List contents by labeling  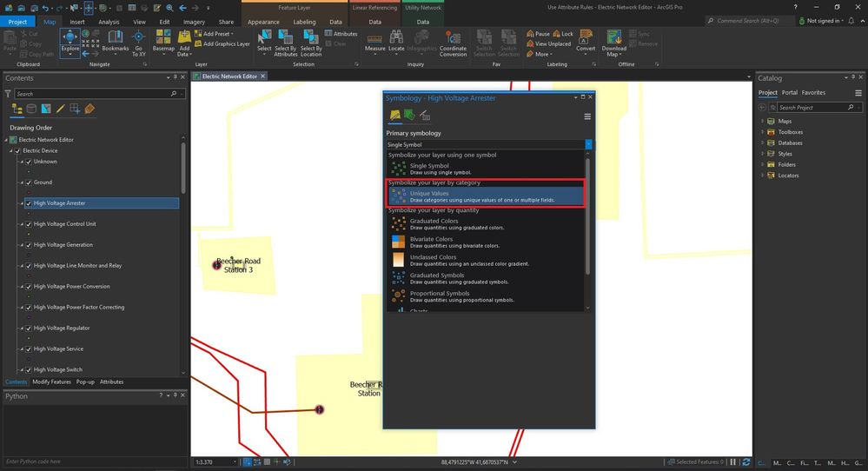89,109
